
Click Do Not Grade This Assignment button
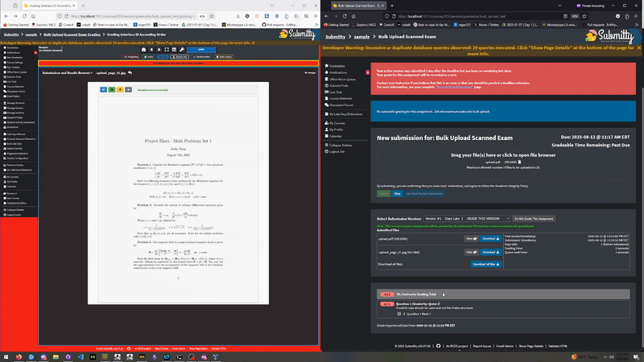click(x=534, y=219)
